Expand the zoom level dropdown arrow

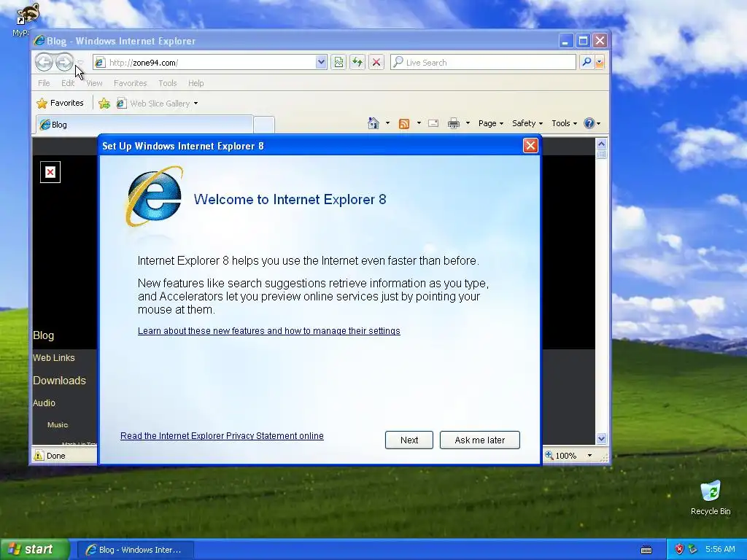tap(589, 456)
